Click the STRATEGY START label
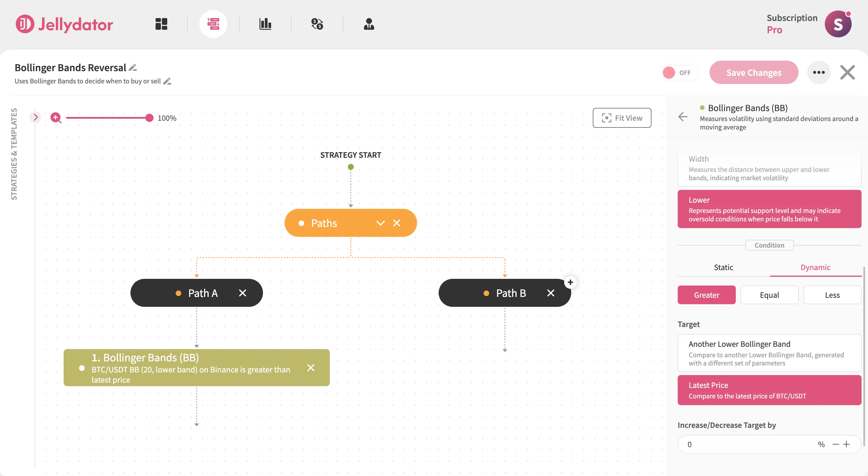Viewport: 868px width, 476px height. pos(351,155)
